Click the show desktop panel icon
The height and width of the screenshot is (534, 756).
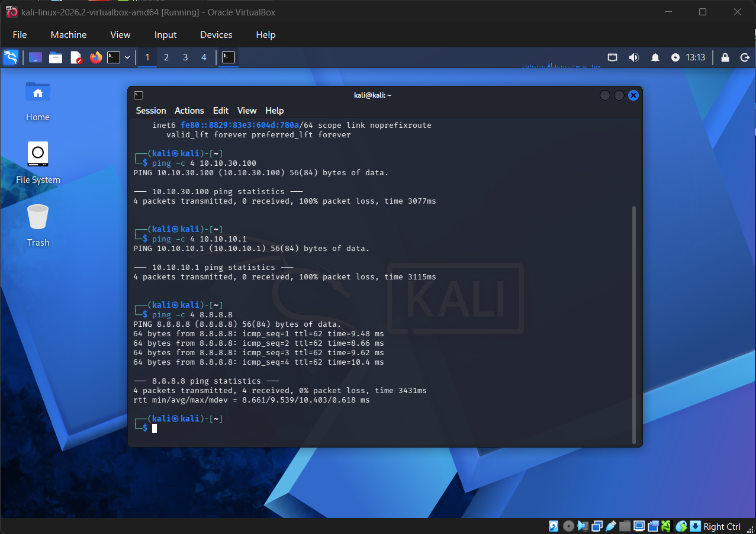(36, 57)
